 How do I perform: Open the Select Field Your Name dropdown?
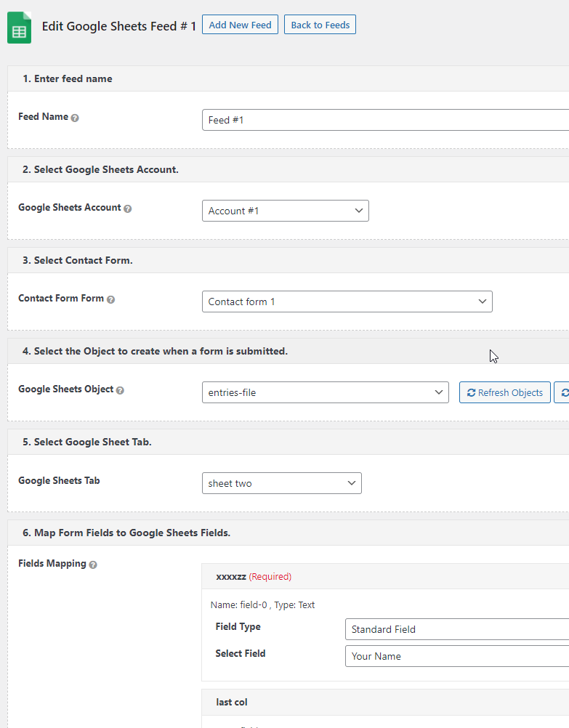click(x=457, y=656)
